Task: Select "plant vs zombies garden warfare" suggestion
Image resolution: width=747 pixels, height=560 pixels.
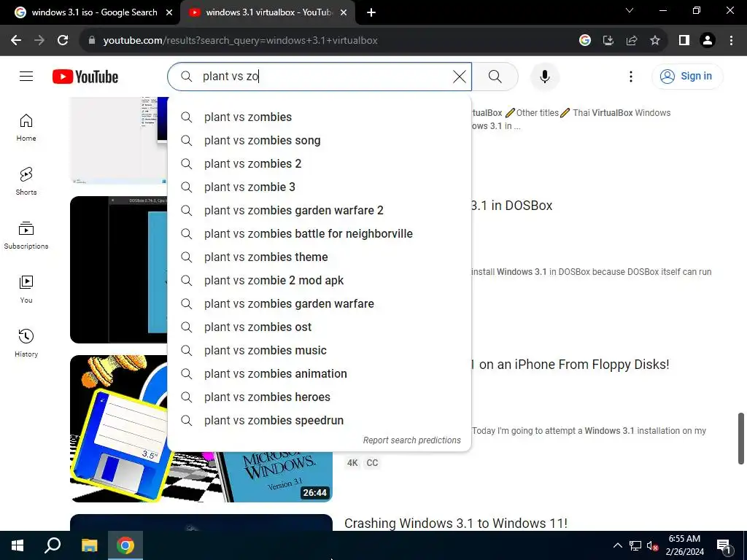Action: coord(320,304)
